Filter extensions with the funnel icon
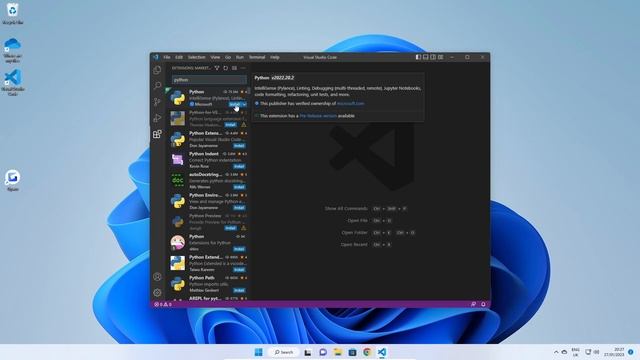 click(x=217, y=68)
